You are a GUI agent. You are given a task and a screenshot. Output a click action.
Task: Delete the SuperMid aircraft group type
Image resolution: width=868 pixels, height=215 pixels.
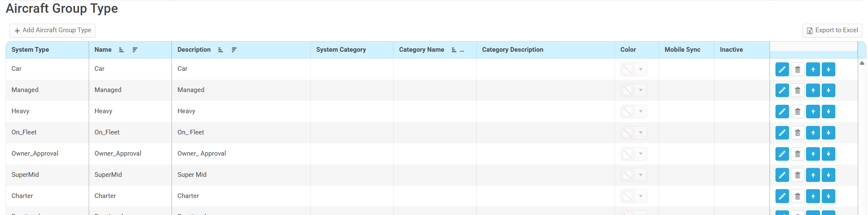point(798,175)
